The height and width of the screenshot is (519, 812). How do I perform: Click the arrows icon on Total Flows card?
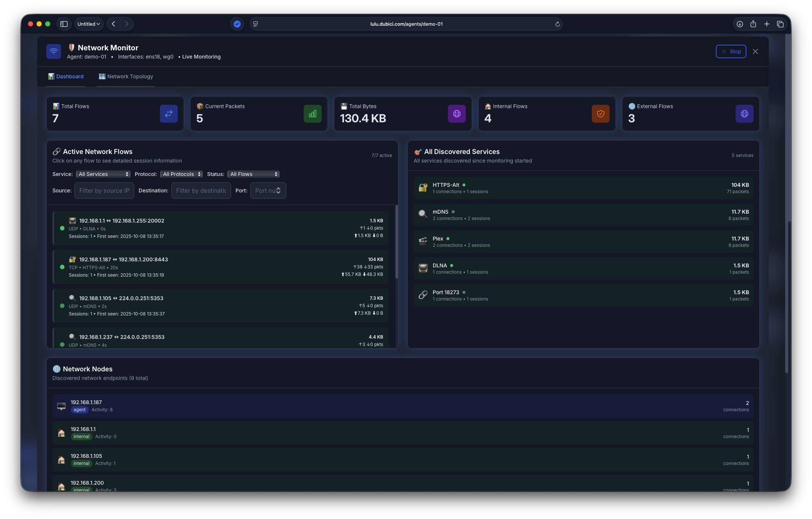click(168, 114)
